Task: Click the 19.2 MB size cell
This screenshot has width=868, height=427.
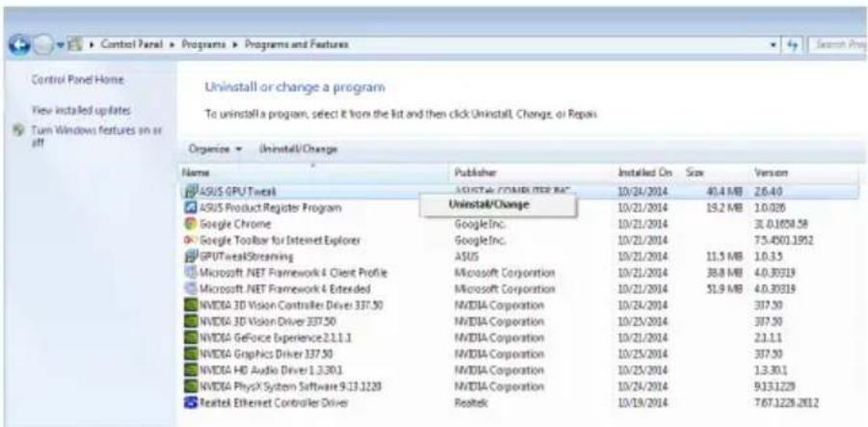Action: 723,208
